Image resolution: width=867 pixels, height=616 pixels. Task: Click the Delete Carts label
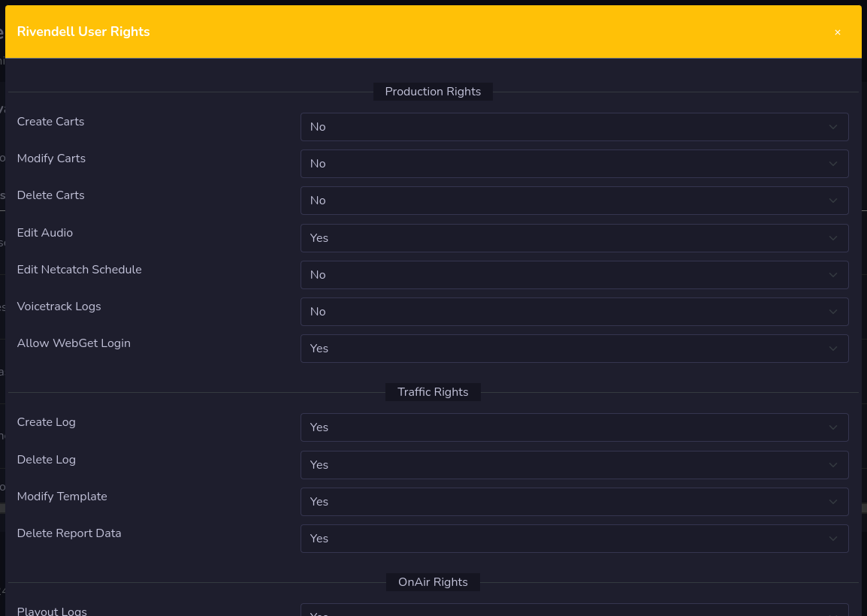(50, 195)
